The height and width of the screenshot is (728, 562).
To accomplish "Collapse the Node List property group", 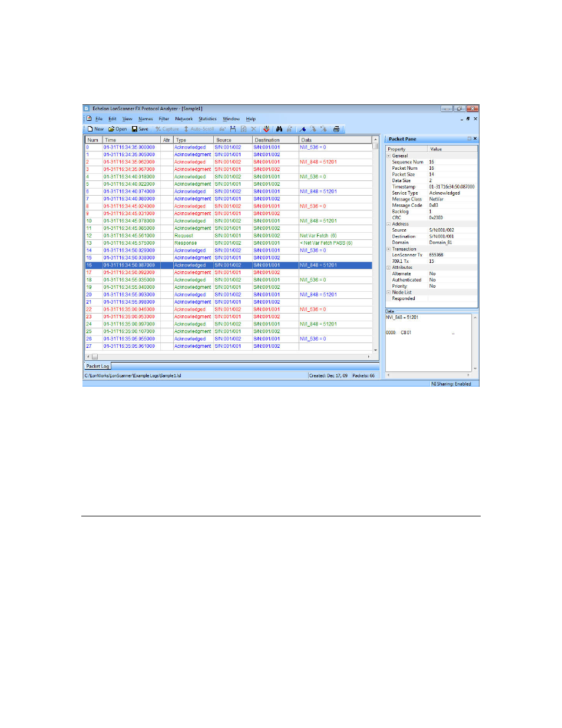I will point(388,292).
